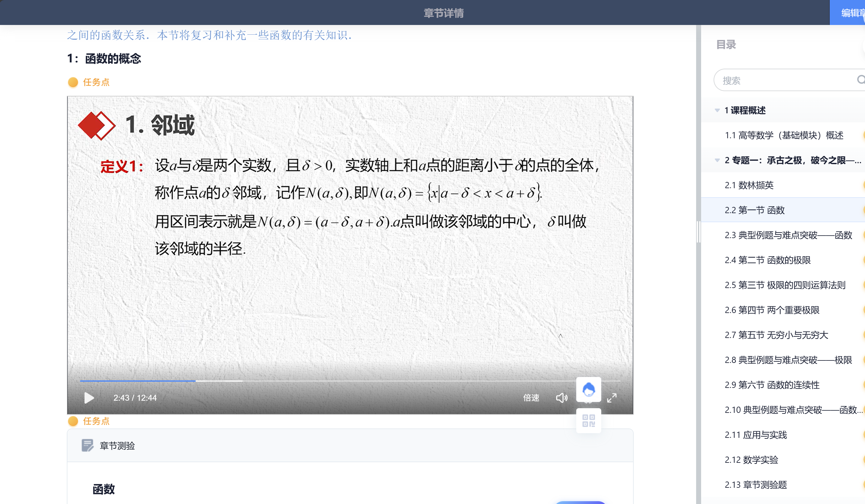Open 1.1 高等数学（基础模块）概述
The height and width of the screenshot is (504, 865).
click(x=784, y=135)
